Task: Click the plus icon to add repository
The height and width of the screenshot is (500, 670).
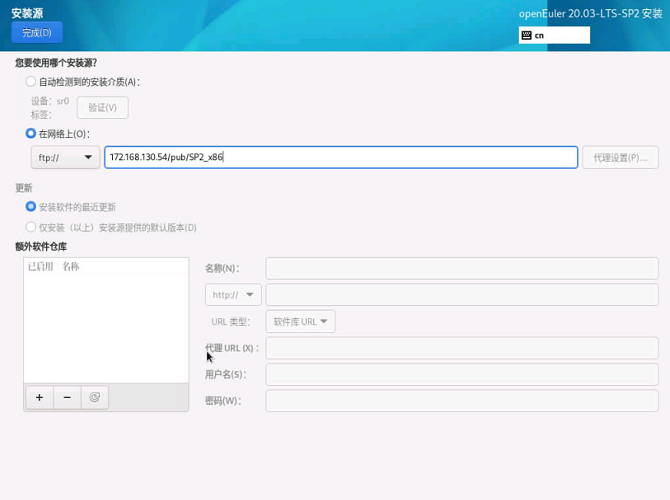Action: [39, 397]
